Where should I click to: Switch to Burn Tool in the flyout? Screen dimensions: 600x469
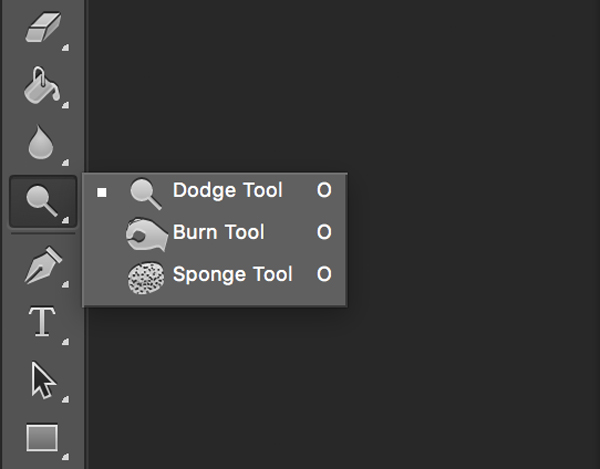[218, 232]
